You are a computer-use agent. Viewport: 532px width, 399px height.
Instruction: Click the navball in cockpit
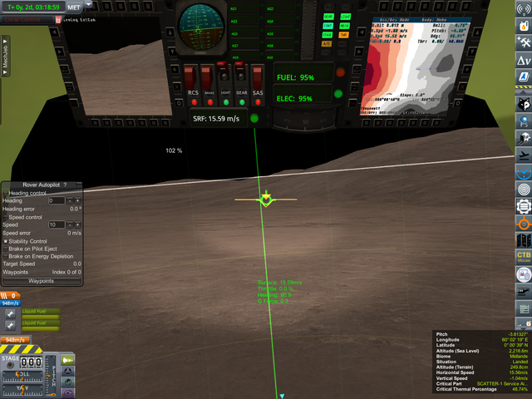[201, 27]
